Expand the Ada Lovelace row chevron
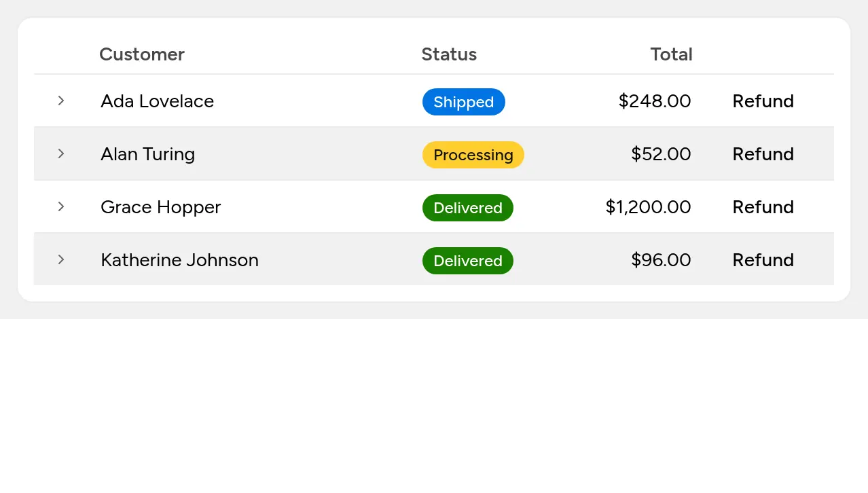 [x=61, y=101]
